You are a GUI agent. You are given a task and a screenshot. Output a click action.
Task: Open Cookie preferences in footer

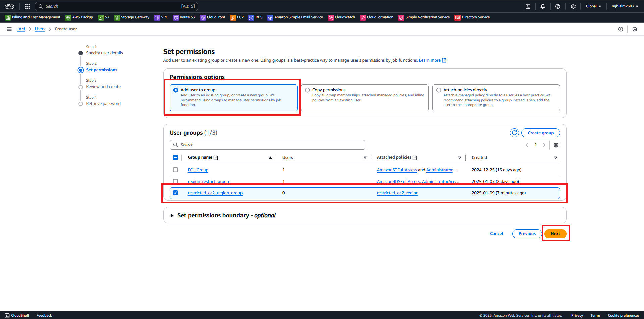[624, 315]
